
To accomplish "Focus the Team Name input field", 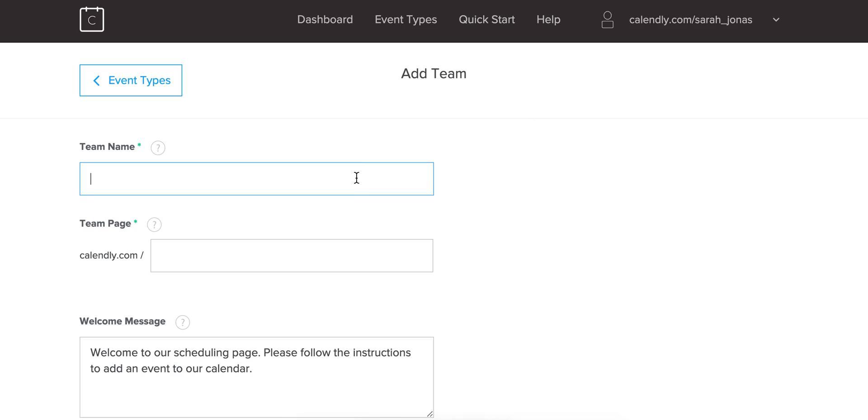I will [x=257, y=179].
